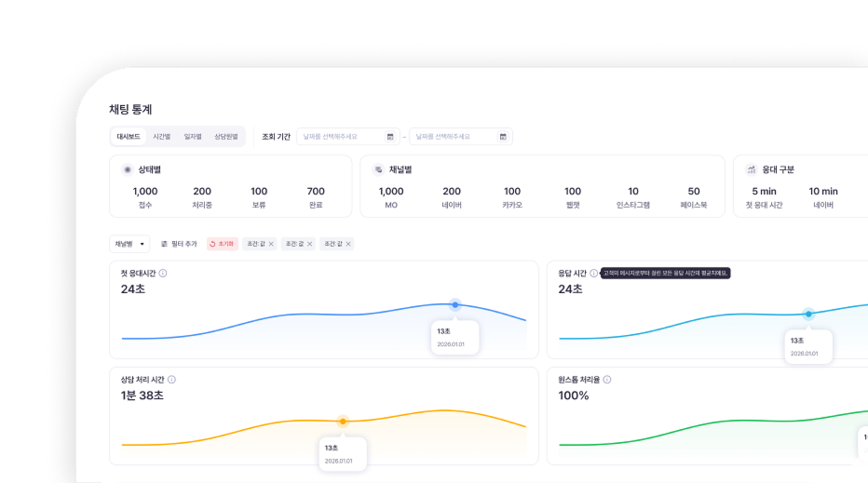Switch to the 시간별 tab
This screenshot has width=868, height=483.
[x=162, y=137]
